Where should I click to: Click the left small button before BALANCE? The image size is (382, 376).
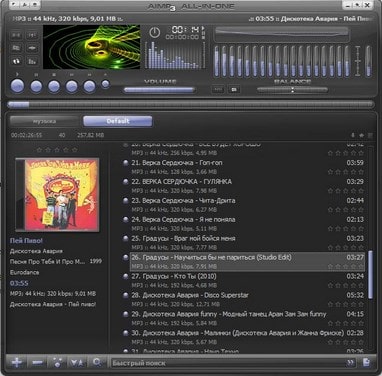coord(218,89)
